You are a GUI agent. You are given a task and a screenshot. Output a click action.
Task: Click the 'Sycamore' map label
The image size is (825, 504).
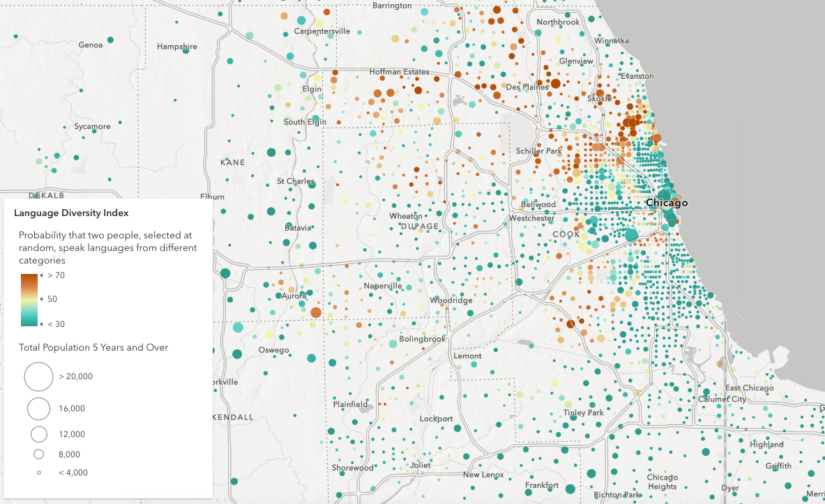[92, 126]
